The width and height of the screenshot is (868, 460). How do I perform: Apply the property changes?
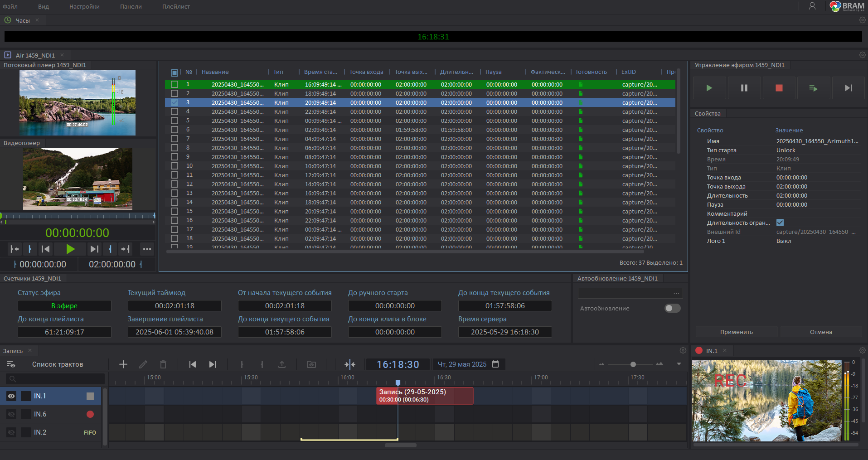pyautogui.click(x=737, y=332)
